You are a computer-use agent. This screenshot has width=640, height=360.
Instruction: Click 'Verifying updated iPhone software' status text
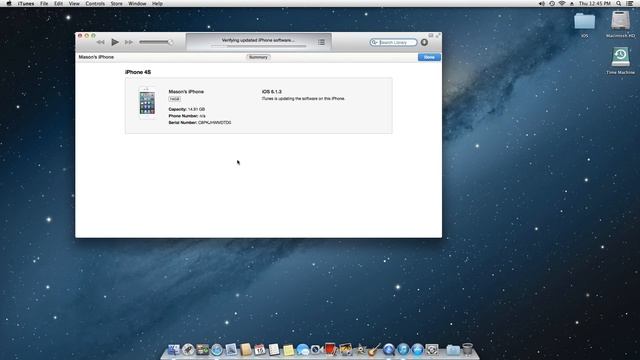pos(258,40)
